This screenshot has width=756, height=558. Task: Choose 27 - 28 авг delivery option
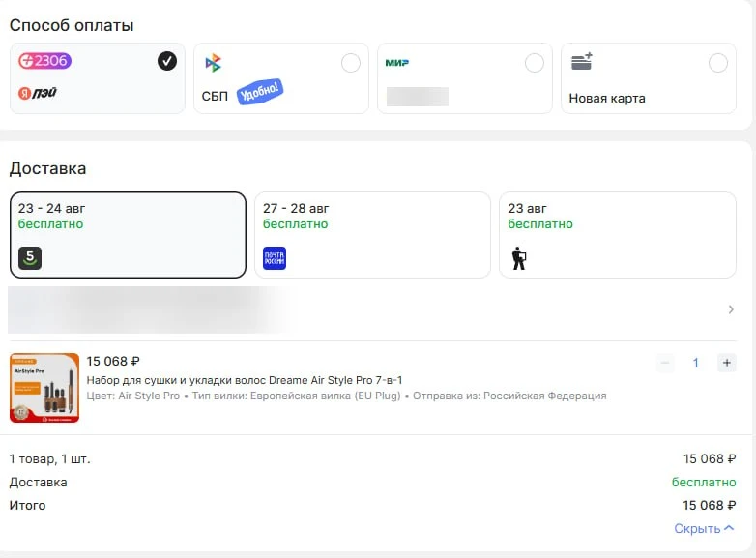coord(372,235)
